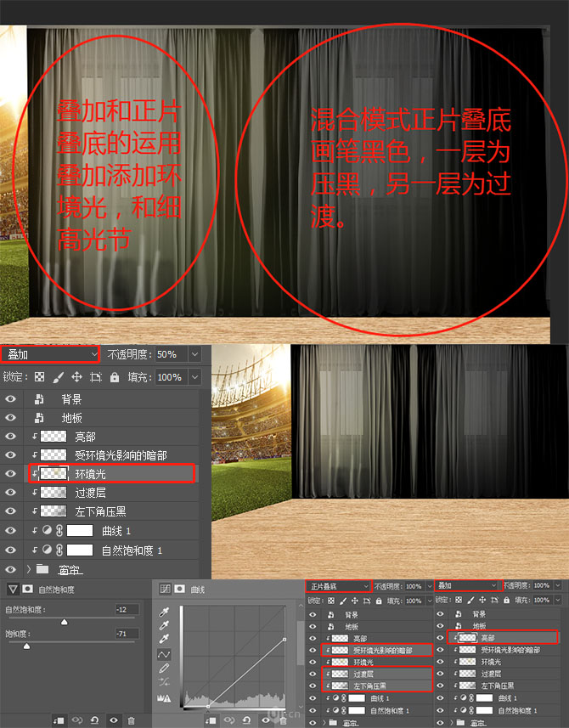Select the 左下角压黑 layer name in the 50% opacity panel
Image resolution: width=569 pixels, height=728 pixels.
point(100,511)
